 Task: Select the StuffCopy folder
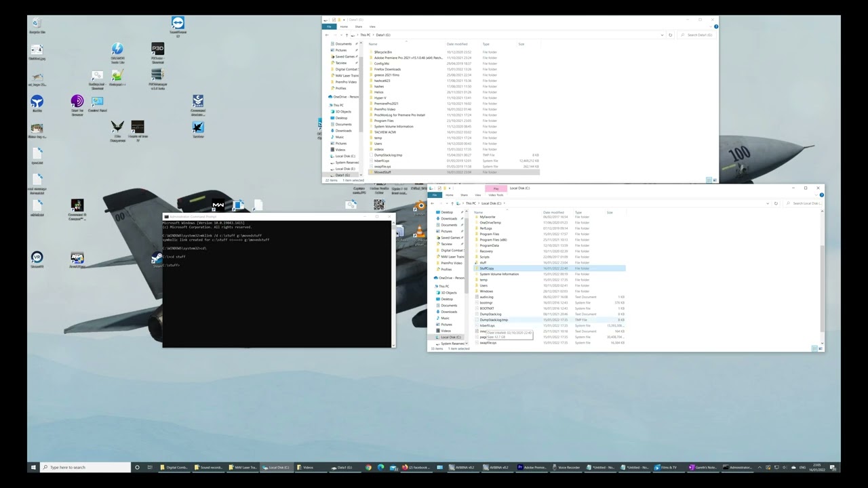[549, 268]
